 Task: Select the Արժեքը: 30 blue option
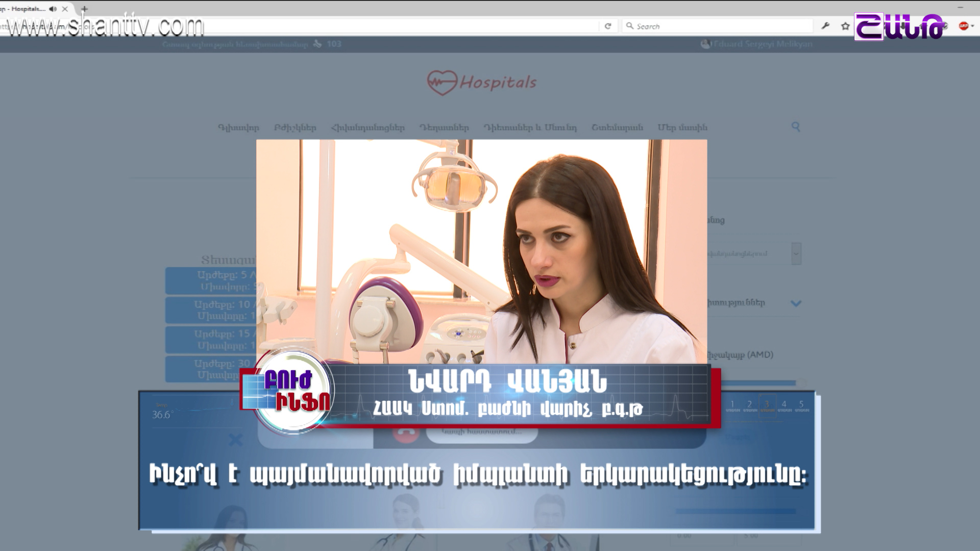point(211,369)
